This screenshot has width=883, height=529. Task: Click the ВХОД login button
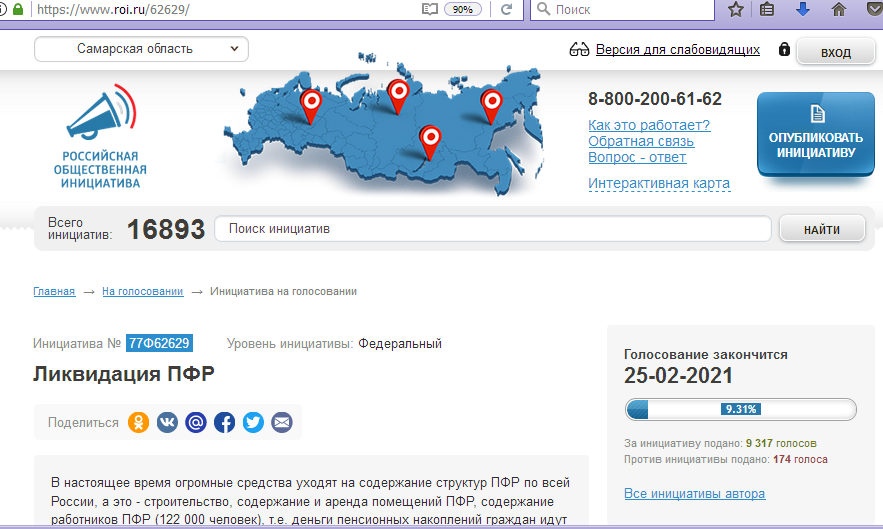click(x=836, y=52)
